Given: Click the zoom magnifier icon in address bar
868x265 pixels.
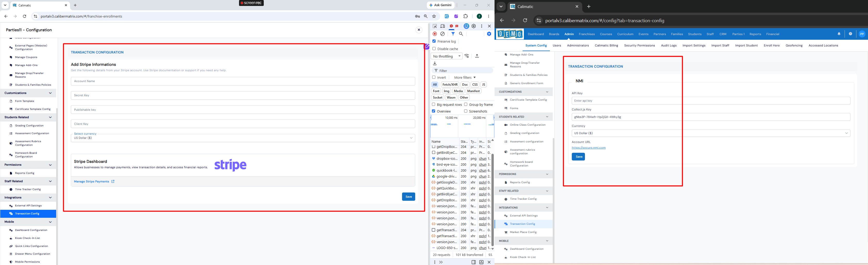Looking at the screenshot, I should [x=426, y=16].
